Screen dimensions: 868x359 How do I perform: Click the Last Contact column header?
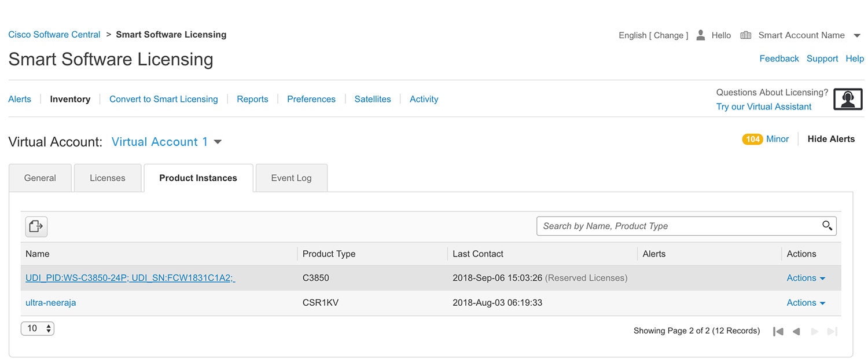coord(478,254)
